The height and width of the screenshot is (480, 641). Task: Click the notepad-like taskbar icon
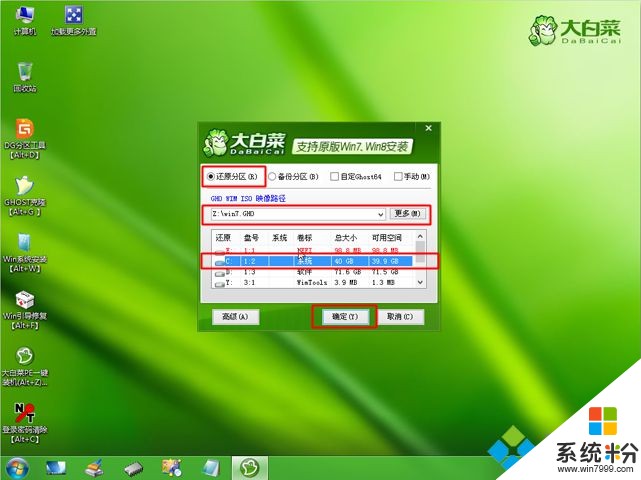pyautogui.click(x=211, y=469)
